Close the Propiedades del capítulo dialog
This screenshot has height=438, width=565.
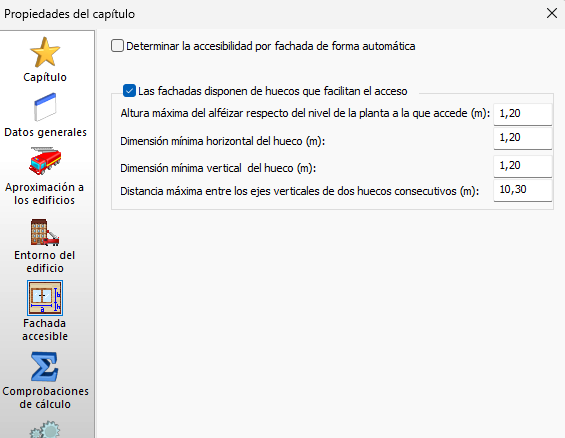(552, 13)
